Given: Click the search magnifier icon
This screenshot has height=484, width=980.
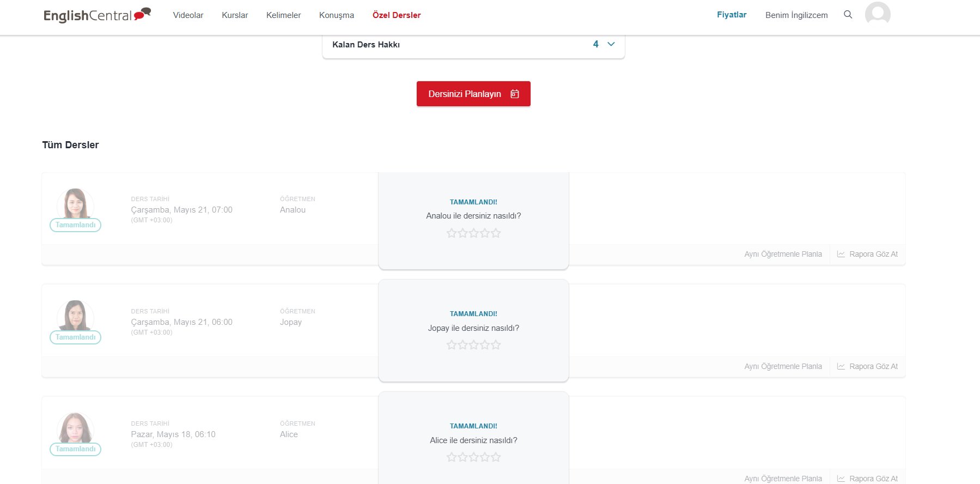Looking at the screenshot, I should [x=848, y=15].
